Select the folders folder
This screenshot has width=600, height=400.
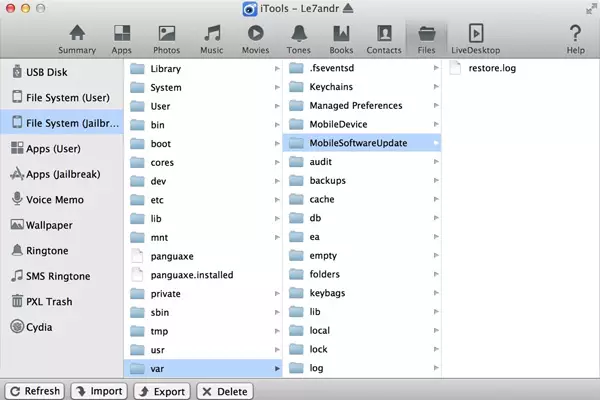click(362, 274)
